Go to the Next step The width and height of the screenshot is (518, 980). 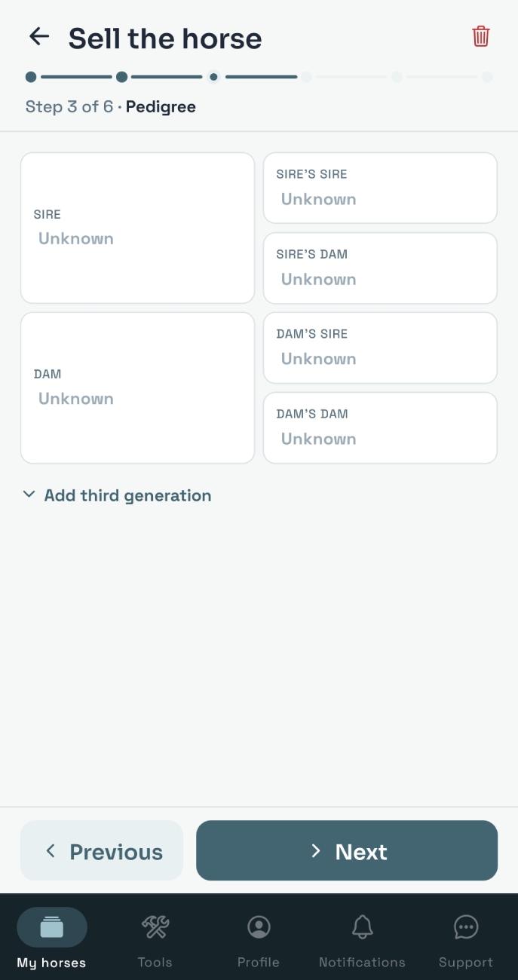347,850
